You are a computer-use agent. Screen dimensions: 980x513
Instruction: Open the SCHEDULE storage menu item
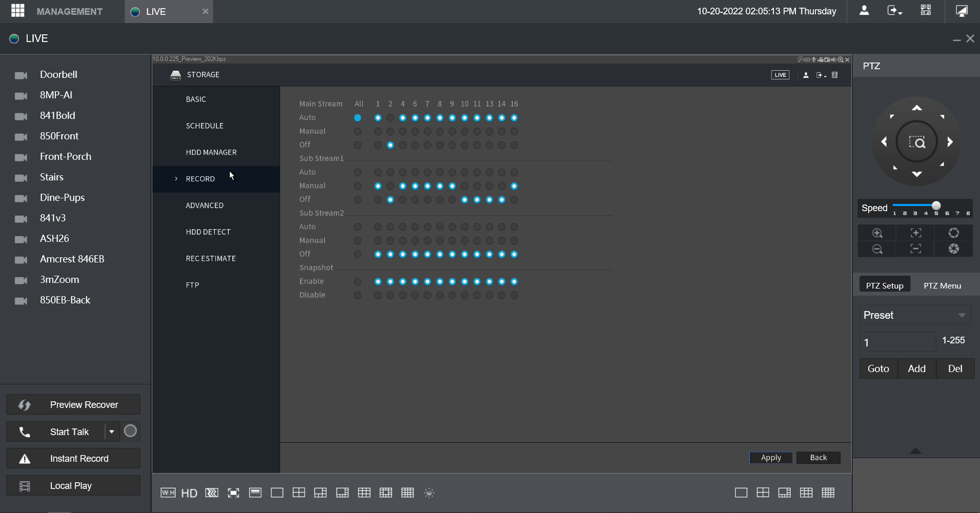[x=205, y=126]
